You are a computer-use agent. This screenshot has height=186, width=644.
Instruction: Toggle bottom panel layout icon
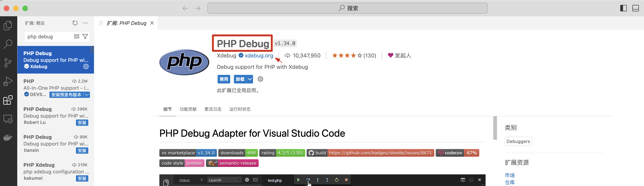point(636,8)
